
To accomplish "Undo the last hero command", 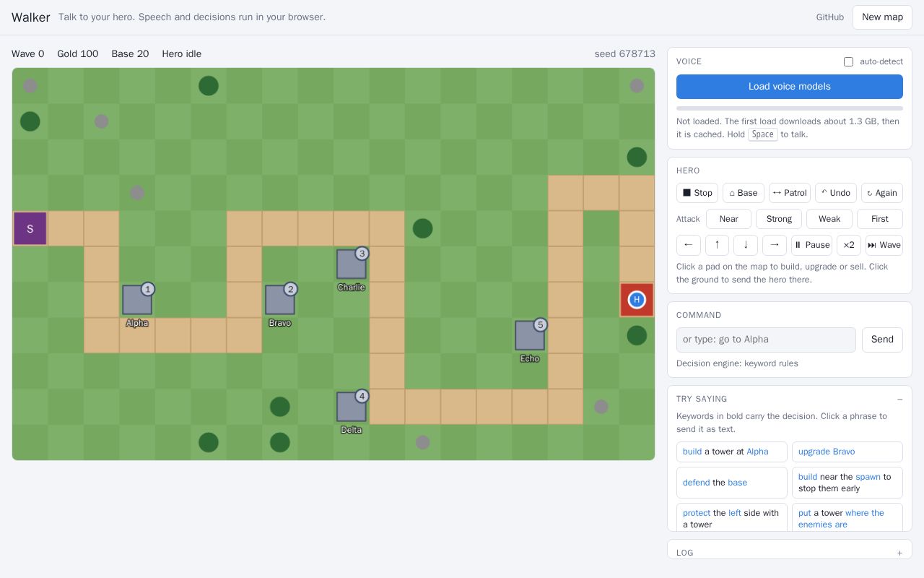I will tap(836, 193).
